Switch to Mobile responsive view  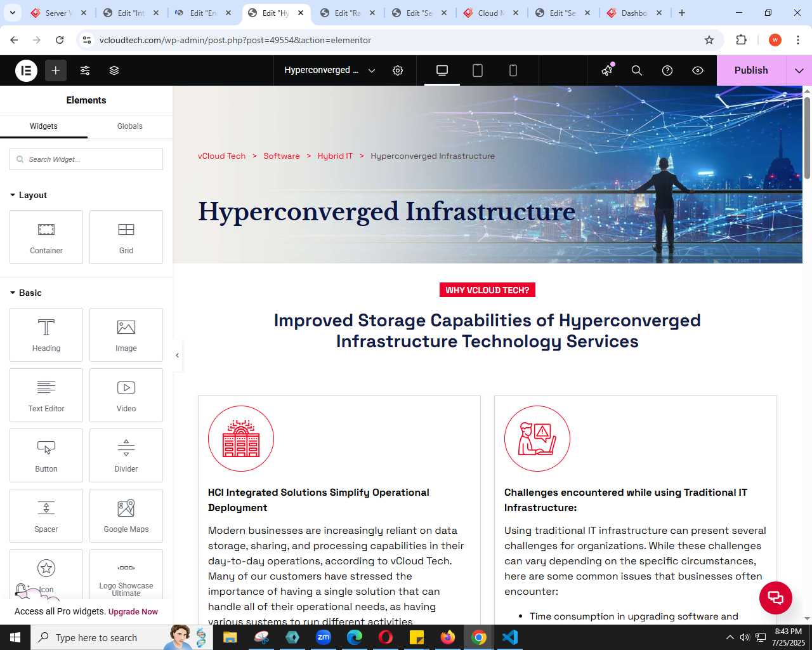point(513,70)
